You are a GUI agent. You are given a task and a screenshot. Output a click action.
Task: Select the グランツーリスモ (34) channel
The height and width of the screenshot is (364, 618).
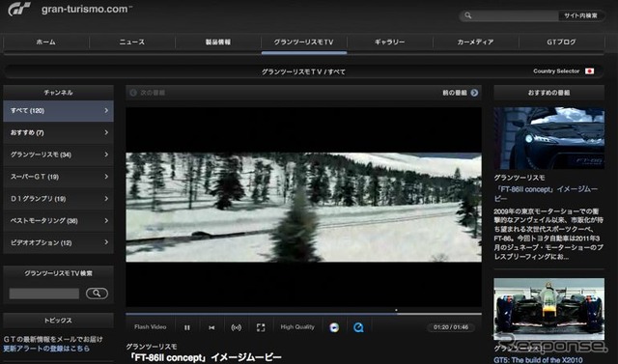click(x=58, y=154)
